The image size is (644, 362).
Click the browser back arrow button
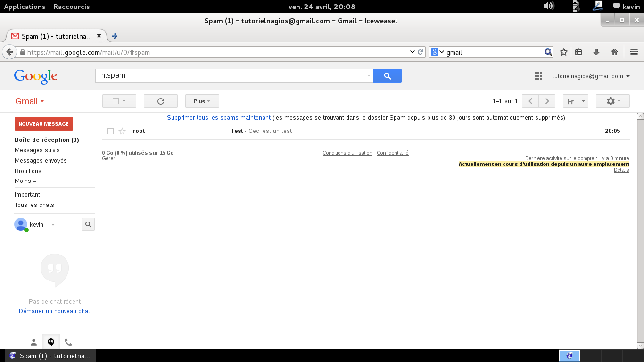8,52
